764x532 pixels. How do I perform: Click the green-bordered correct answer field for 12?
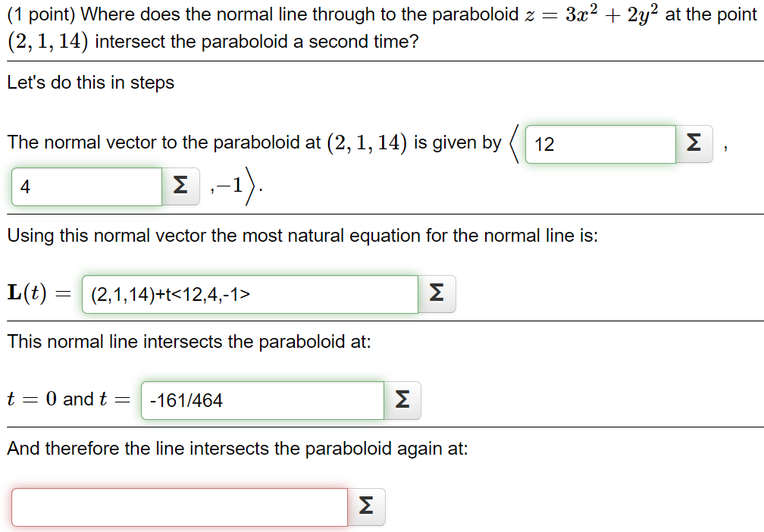(x=600, y=143)
